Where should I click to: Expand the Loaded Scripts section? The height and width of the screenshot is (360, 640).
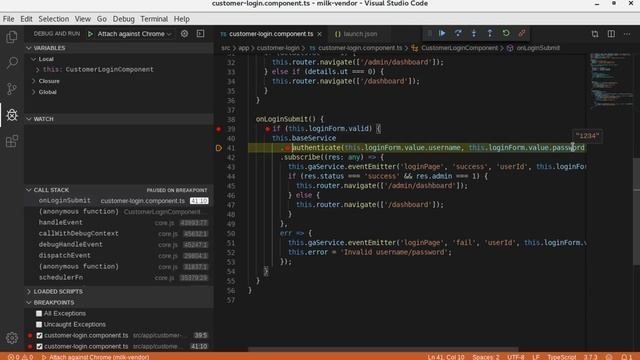point(29,292)
